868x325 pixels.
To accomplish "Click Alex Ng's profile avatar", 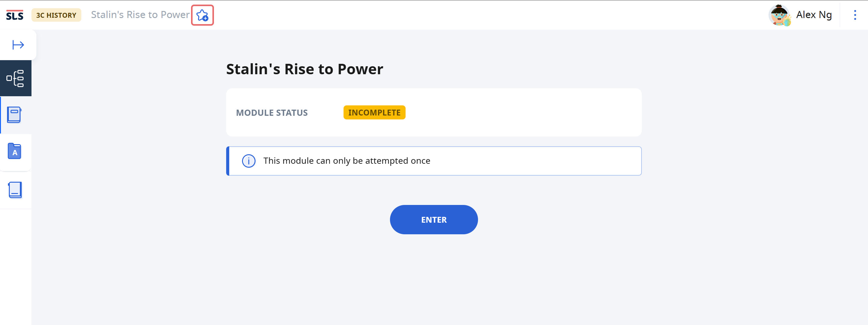I will coord(779,15).
